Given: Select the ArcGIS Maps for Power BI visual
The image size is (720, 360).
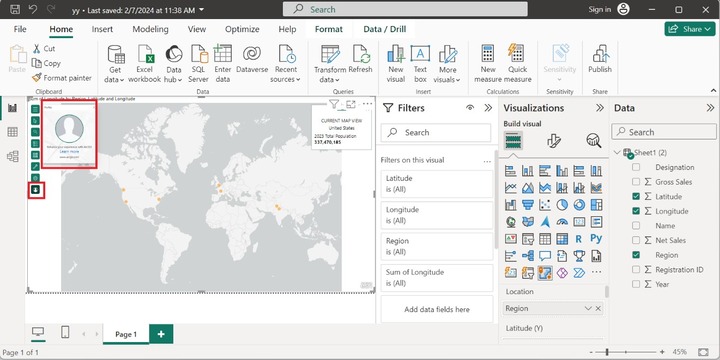Looking at the screenshot, I should (x=545, y=273).
